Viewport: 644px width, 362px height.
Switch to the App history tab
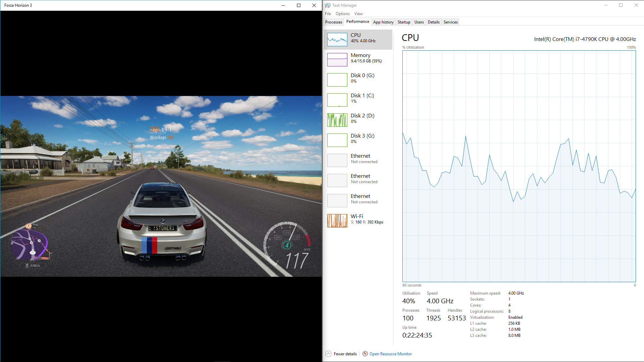click(x=383, y=22)
